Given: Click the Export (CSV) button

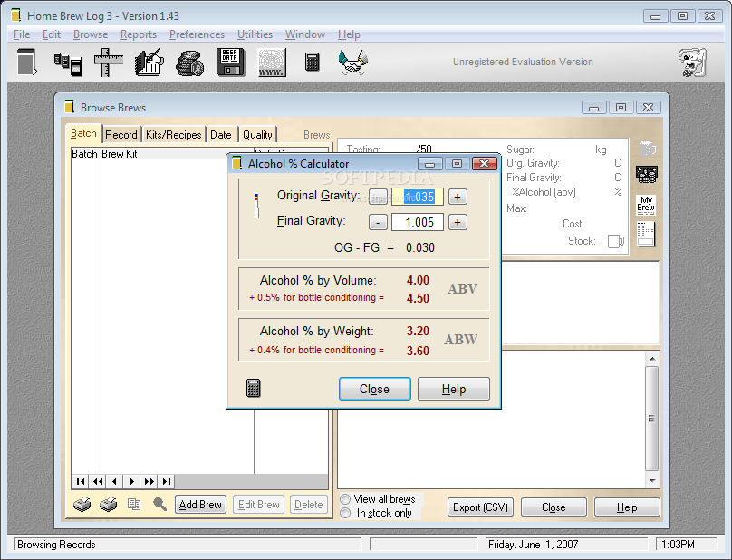Looking at the screenshot, I should [x=480, y=507].
